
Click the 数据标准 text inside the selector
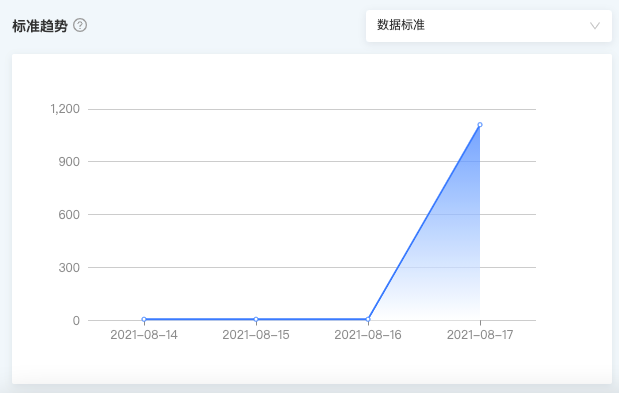401,25
